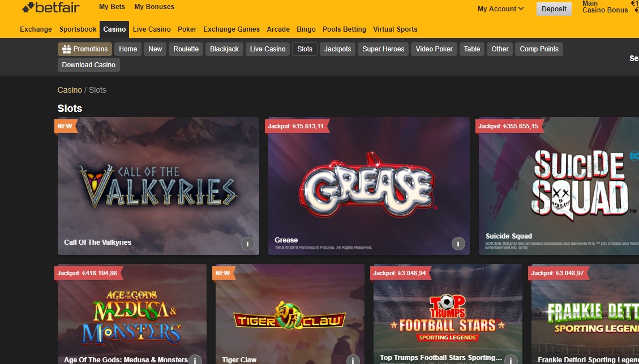The width and height of the screenshot is (639, 364).
Task: Open Virtual Sports tab
Action: pos(395,29)
